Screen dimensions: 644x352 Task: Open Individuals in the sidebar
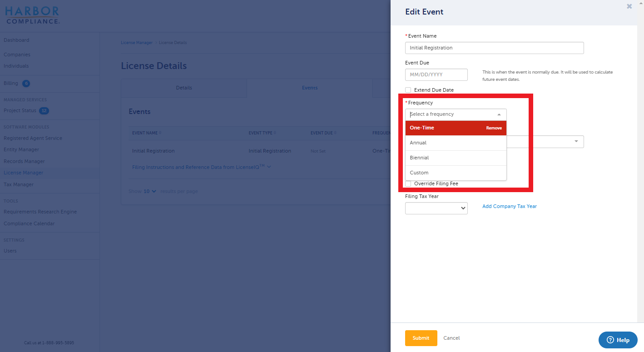click(16, 66)
